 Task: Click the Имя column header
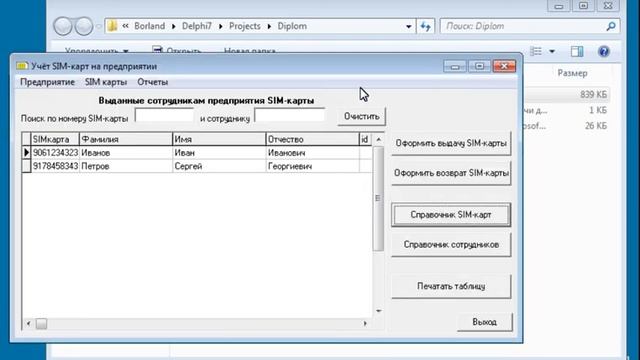pyautogui.click(x=219, y=139)
